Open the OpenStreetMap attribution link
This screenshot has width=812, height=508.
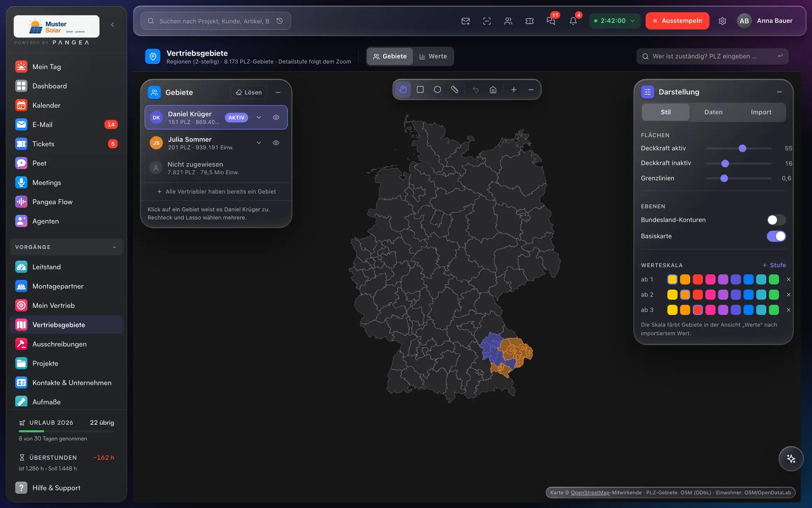(x=590, y=492)
